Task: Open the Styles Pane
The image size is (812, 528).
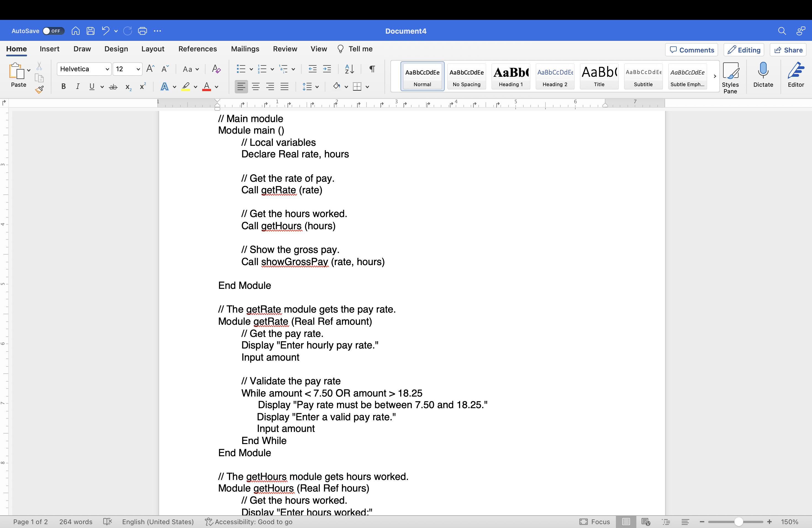Action: 730,78
